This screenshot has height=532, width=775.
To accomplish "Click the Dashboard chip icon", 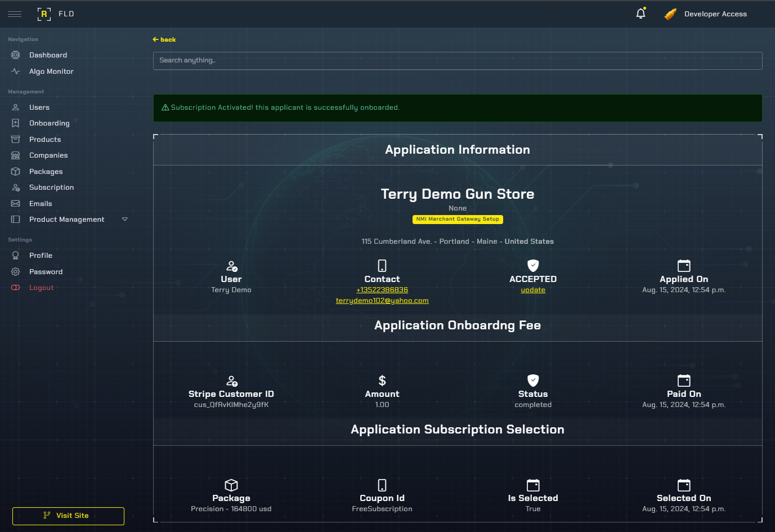I will pyautogui.click(x=16, y=55).
